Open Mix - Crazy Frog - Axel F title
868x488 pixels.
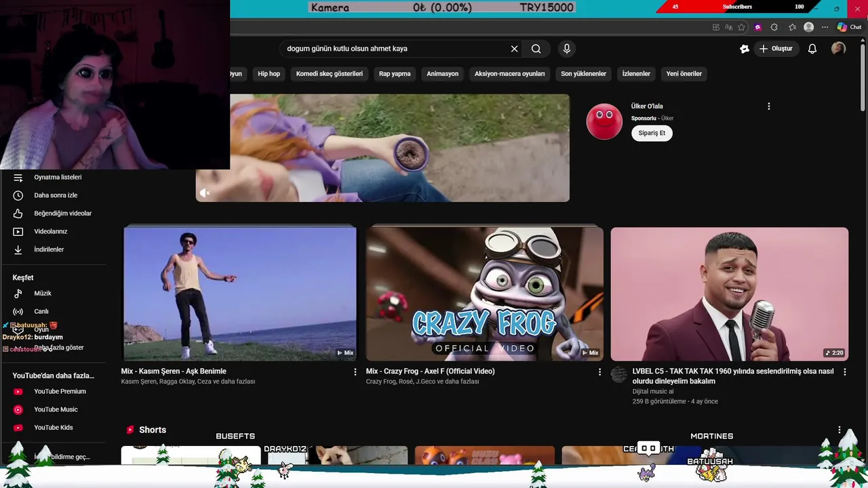coord(430,371)
